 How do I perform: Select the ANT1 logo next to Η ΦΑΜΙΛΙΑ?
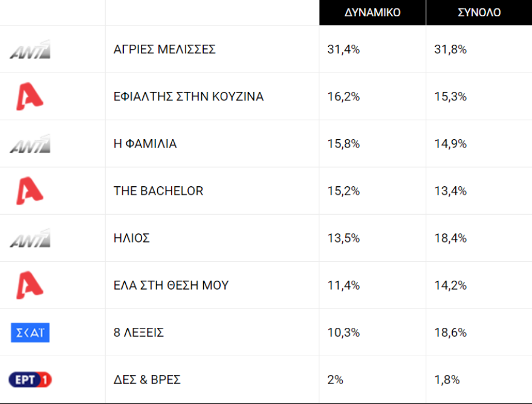[30, 144]
